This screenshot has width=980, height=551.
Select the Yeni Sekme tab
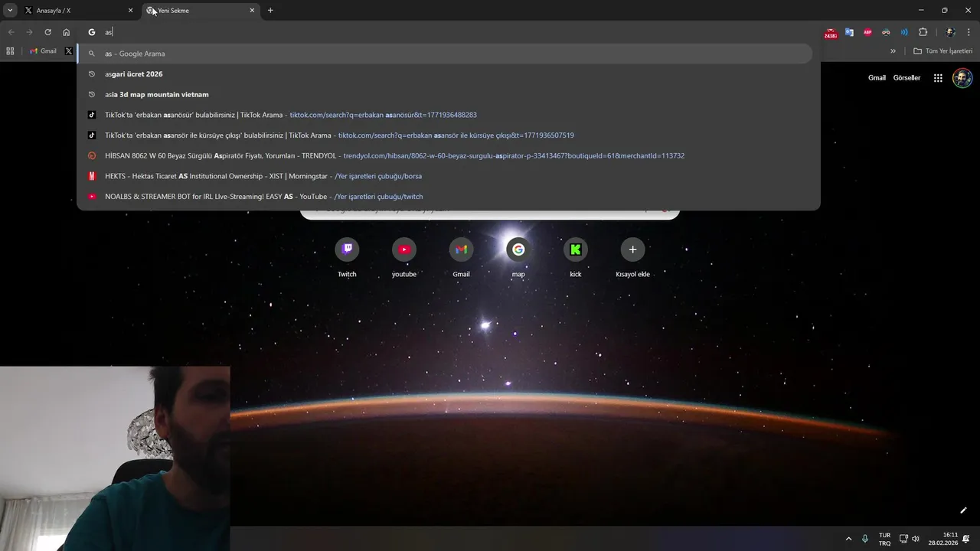coord(201,11)
